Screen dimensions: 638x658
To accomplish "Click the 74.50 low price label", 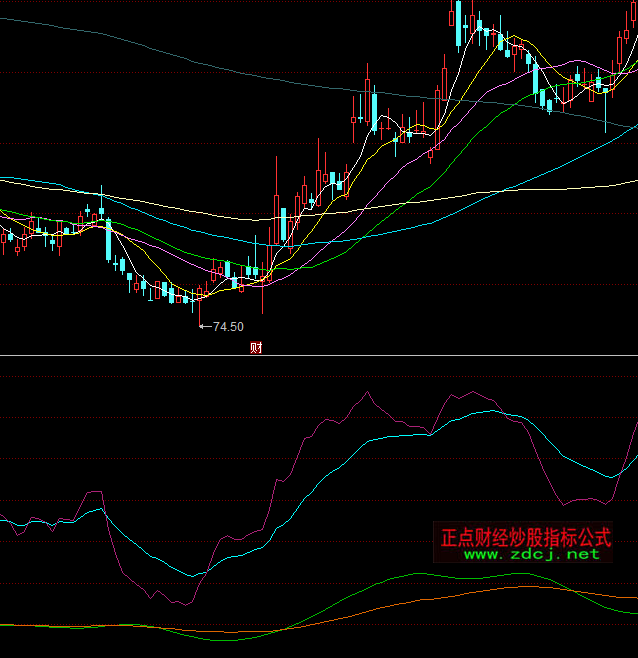I will coord(228,326).
